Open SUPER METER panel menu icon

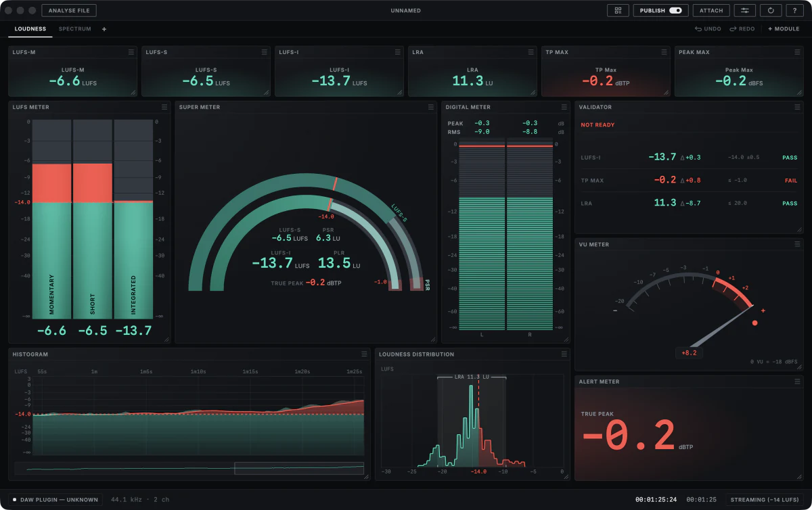click(431, 107)
